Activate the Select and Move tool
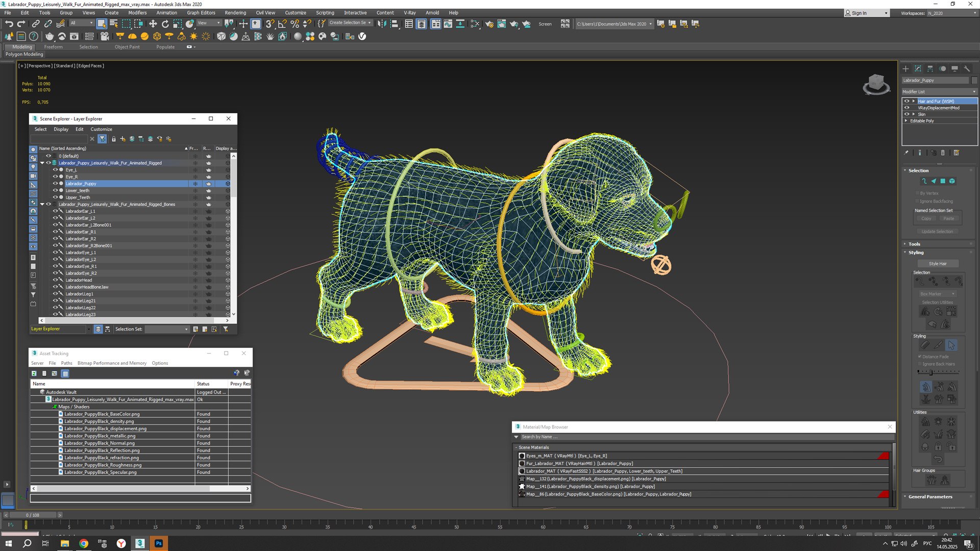The width and height of the screenshot is (980, 551). 153,23
